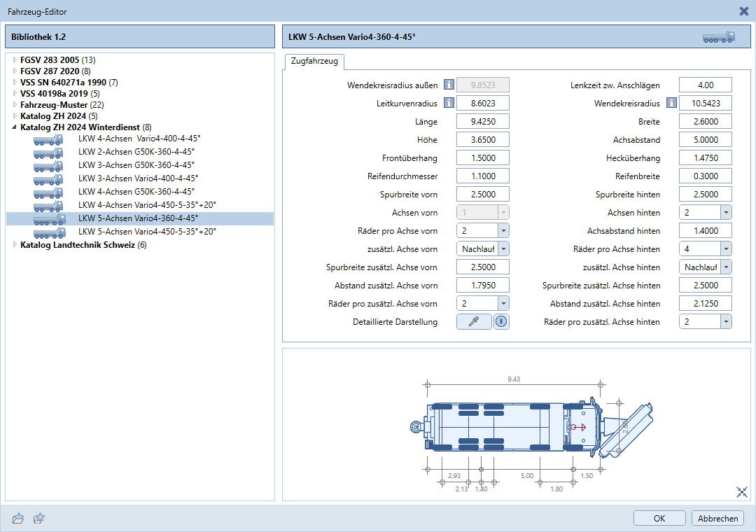
Task: Click info icon next to Wendekreisradius field
Action: coord(671,104)
